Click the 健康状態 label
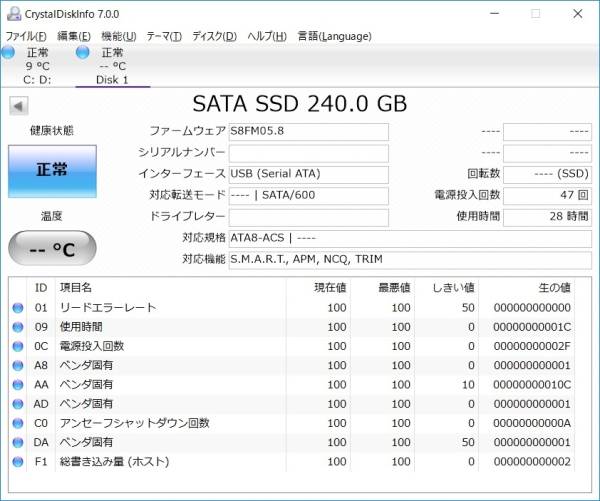This screenshot has height=501, width=600. 52,131
